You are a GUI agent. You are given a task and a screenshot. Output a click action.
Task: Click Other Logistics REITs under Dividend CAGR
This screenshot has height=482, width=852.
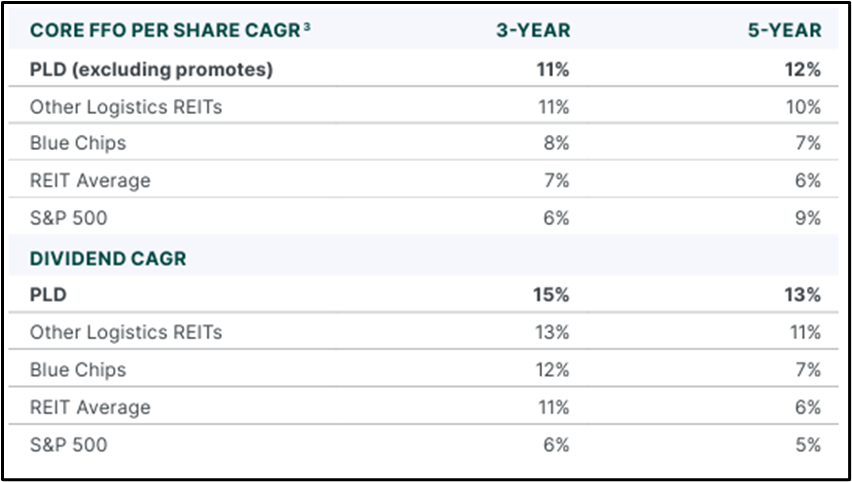click(x=126, y=332)
